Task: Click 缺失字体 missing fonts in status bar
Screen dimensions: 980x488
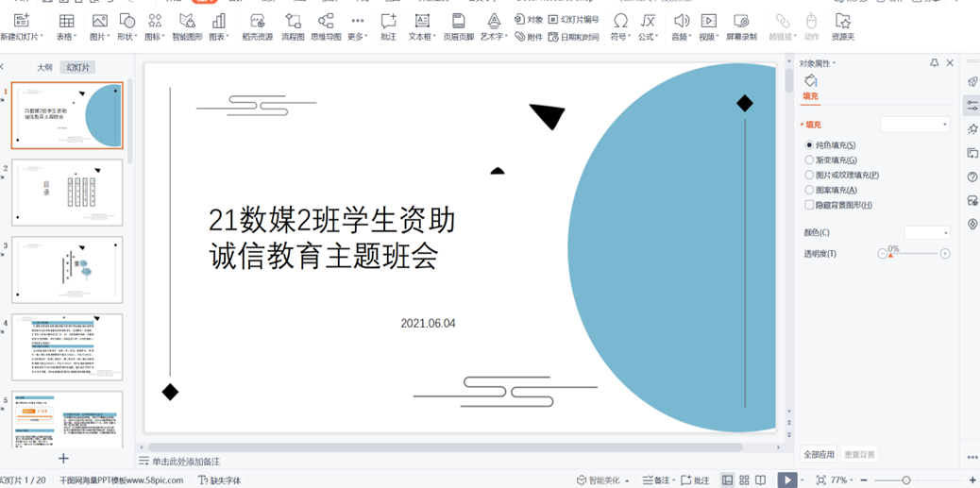Action: [220, 480]
